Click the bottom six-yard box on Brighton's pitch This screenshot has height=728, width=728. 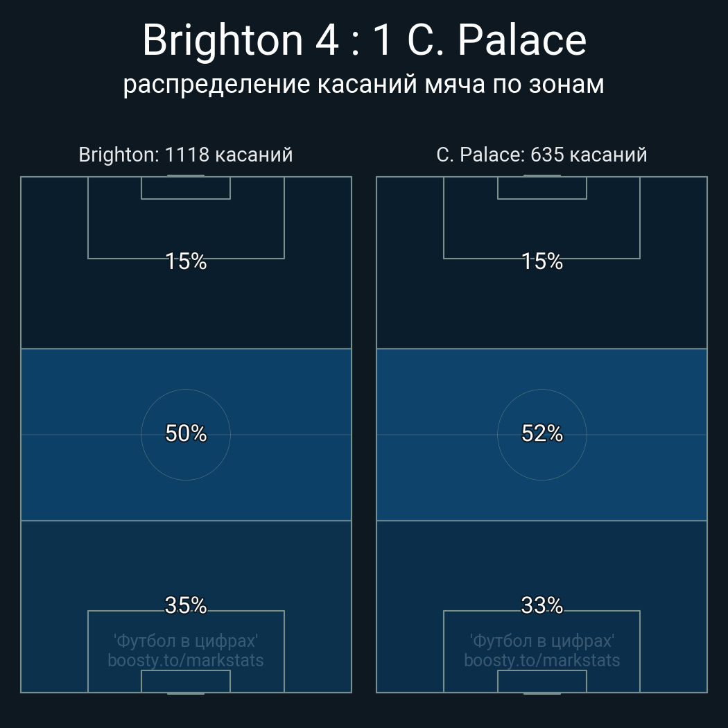click(x=186, y=682)
